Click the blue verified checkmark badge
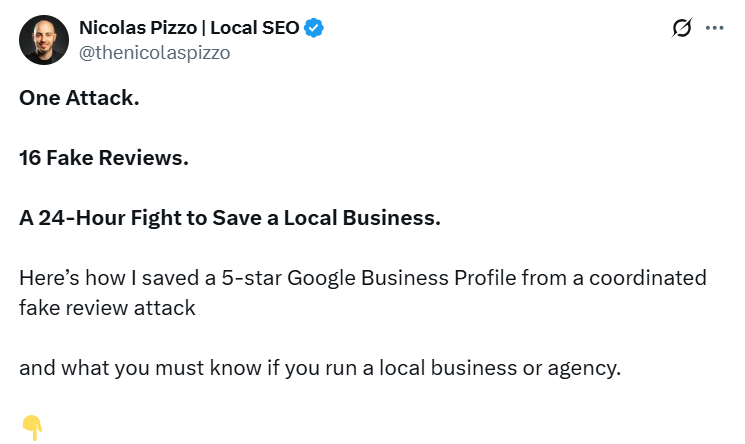Screen dimensions: 745x444 pyautogui.click(x=315, y=28)
